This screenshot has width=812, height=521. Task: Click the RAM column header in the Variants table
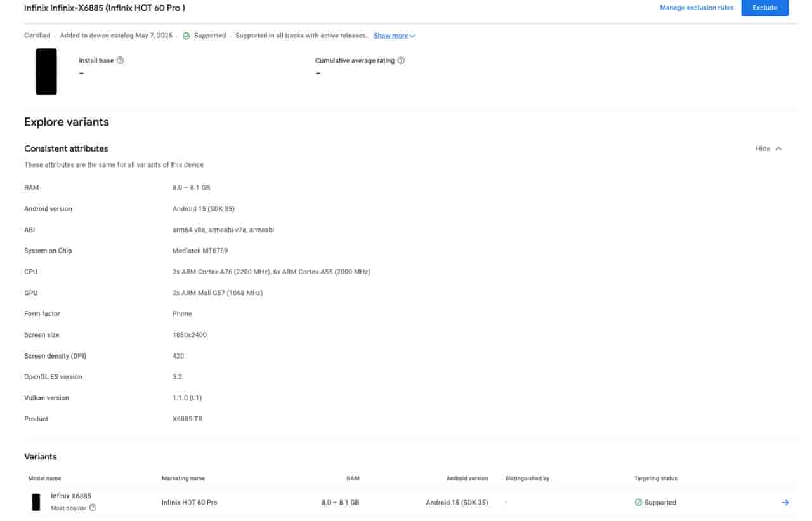pos(353,478)
